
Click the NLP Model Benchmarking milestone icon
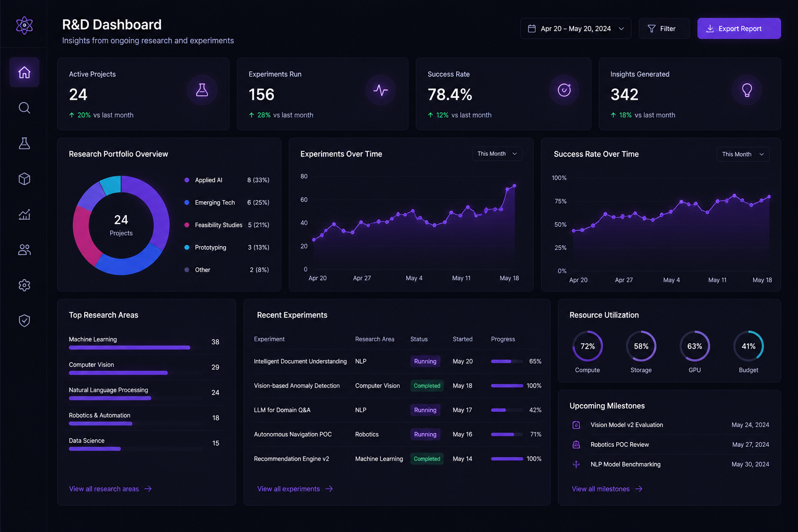(x=576, y=464)
